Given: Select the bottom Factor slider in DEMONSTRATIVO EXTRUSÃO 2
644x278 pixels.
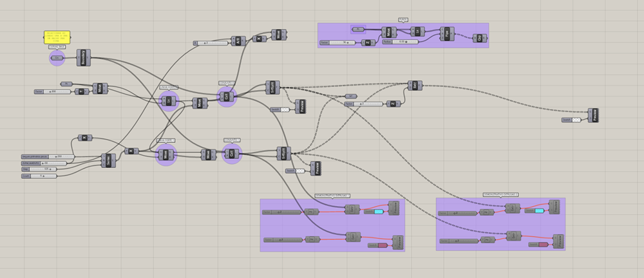Looking at the screenshot, I should pyautogui.click(x=459, y=241).
